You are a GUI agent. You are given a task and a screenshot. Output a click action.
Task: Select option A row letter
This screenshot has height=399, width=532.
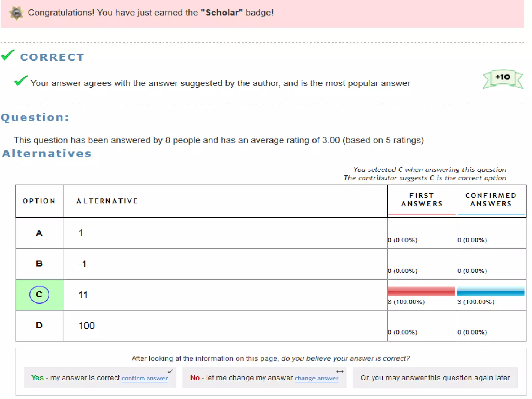[39, 233]
